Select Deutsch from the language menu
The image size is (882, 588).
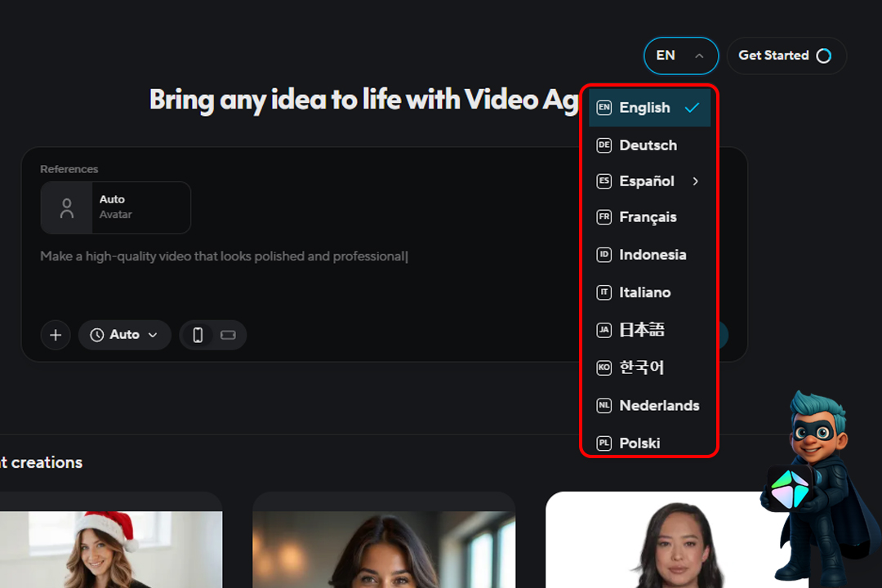648,145
